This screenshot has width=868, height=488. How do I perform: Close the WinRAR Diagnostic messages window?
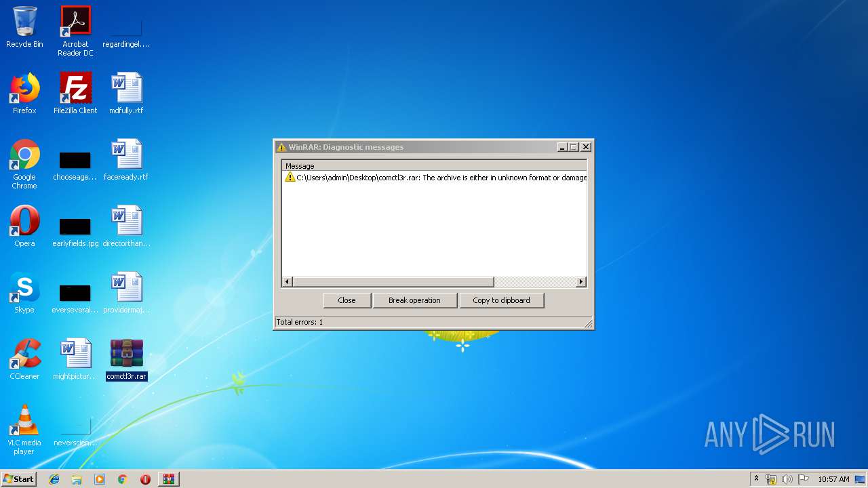pos(586,147)
